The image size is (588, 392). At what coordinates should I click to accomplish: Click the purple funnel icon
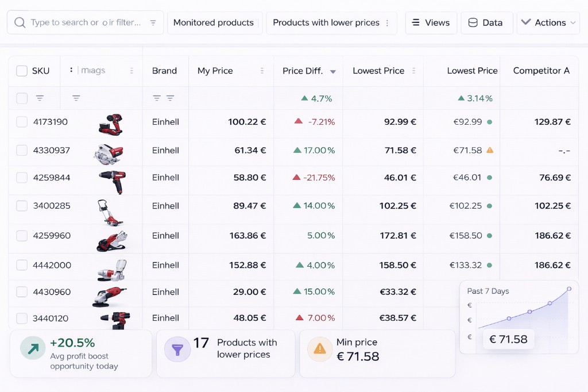click(x=177, y=349)
